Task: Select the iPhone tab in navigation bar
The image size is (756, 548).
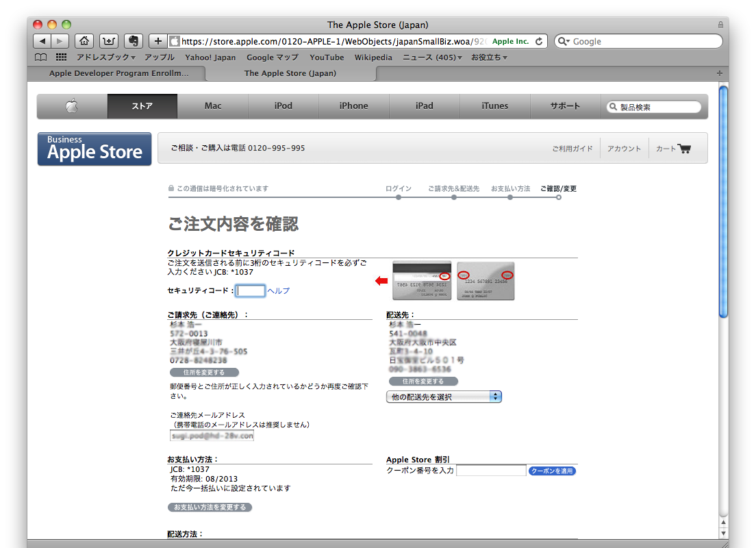Action: (x=353, y=106)
